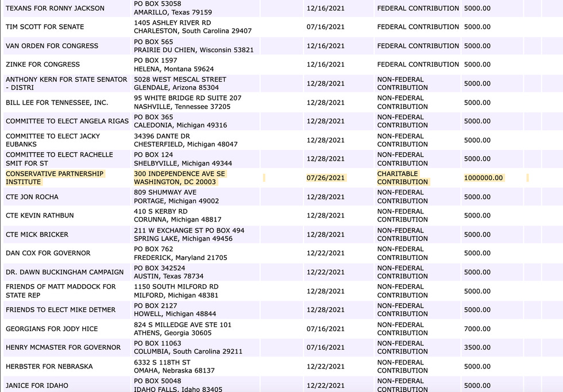Click 211 W EXCHANGE ST PO BOX 494 address
This screenshot has height=392, width=563.
pos(189,235)
